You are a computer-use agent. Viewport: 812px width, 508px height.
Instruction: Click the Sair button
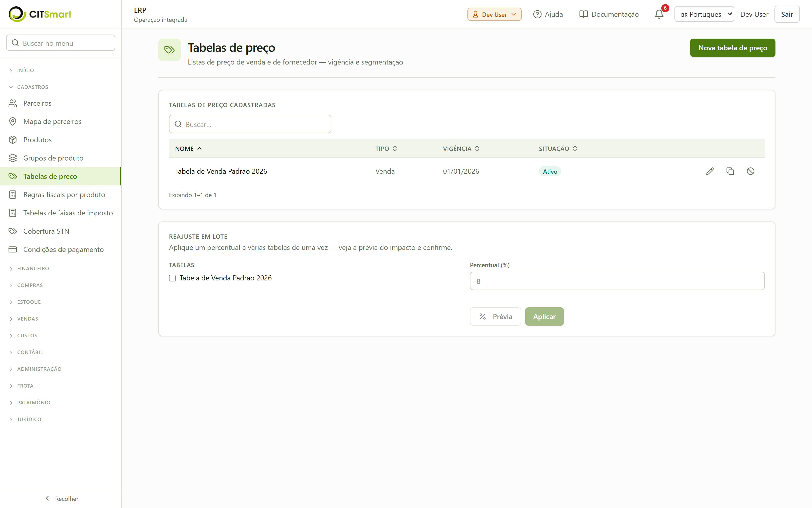787,14
